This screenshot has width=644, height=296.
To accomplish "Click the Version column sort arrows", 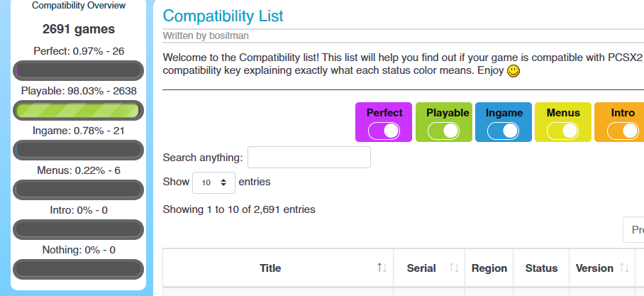I will coord(624,268).
